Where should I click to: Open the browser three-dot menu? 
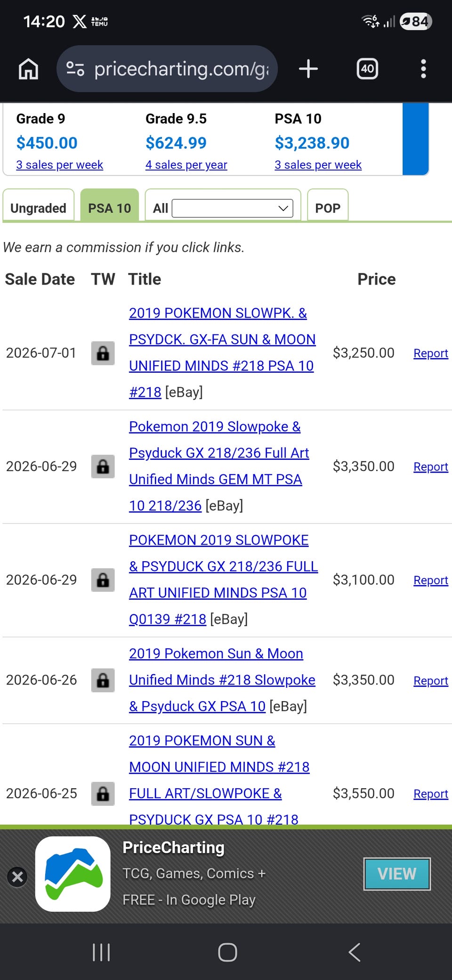tap(423, 69)
